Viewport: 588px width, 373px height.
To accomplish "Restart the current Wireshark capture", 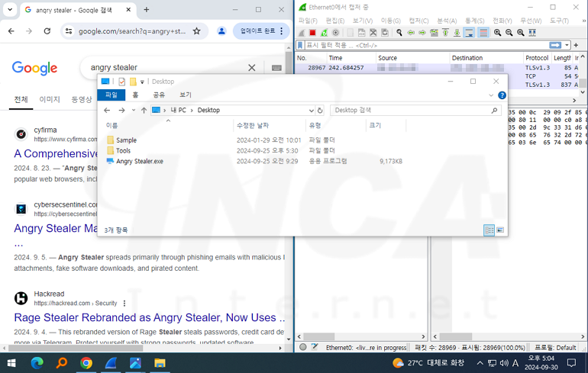I will 324,33.
